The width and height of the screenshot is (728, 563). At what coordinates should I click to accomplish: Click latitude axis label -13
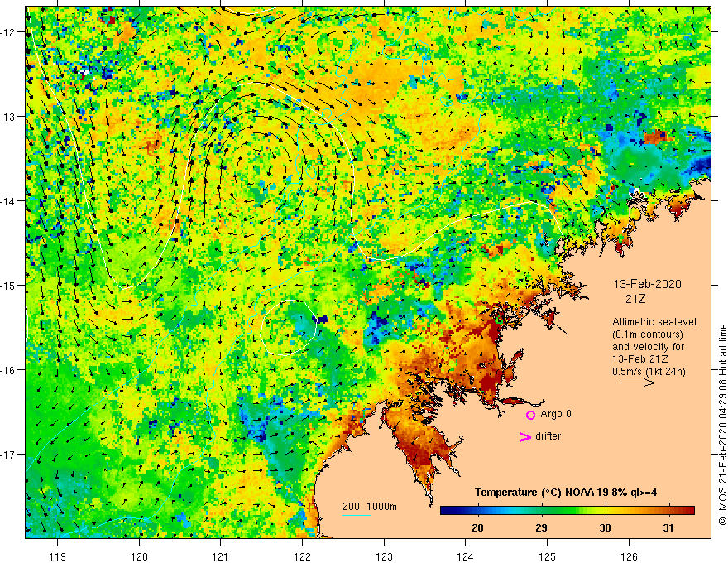8,117
